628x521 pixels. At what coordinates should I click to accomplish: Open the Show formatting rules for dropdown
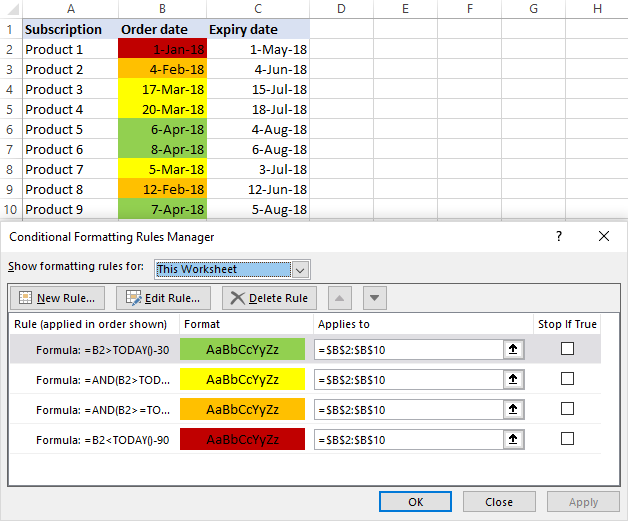click(300, 269)
